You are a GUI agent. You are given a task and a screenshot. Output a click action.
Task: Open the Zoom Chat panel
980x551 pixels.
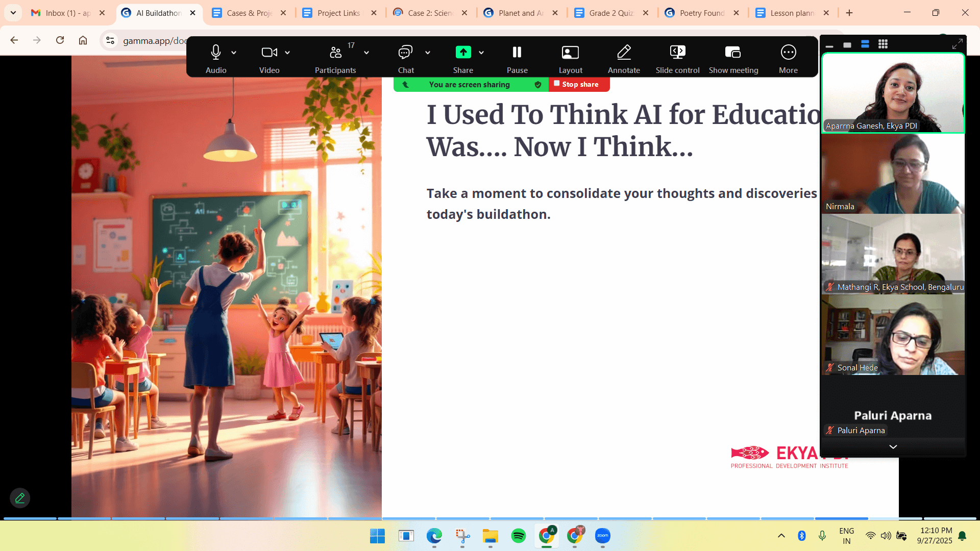[405, 53]
